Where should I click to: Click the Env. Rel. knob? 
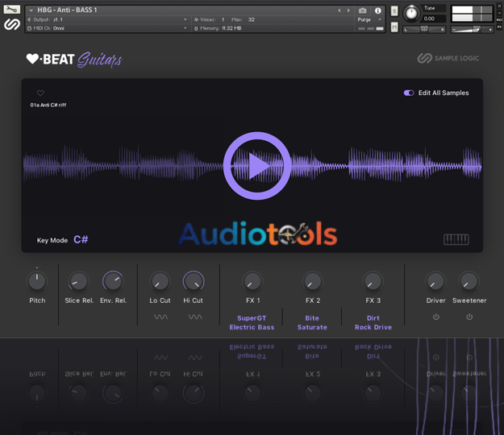coord(113,281)
